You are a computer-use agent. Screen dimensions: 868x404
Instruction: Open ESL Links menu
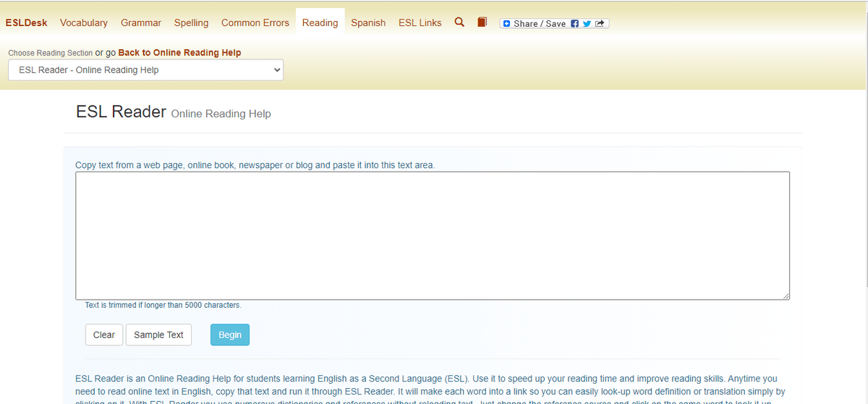[x=420, y=22]
